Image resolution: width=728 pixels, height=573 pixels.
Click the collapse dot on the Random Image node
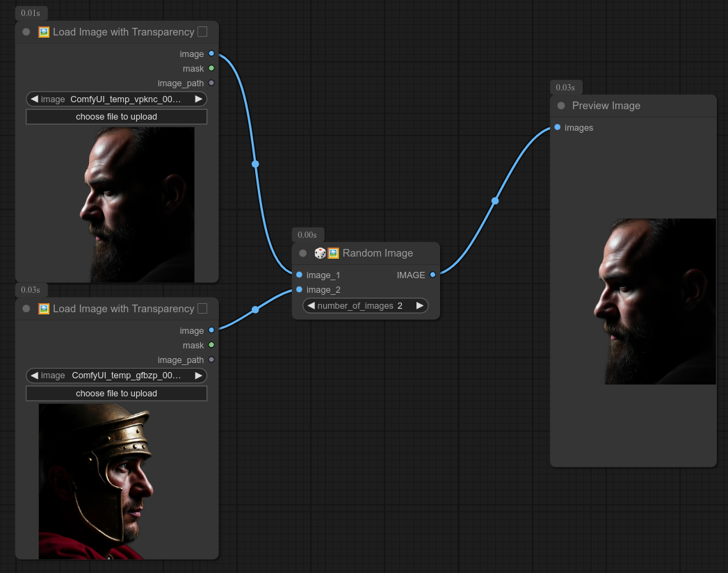tap(302, 253)
